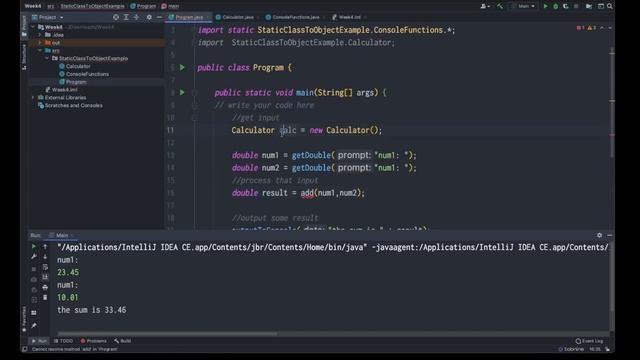Image resolution: width=640 pixels, height=360 pixels.
Task: Switch to the Program.java editor tab
Action: pos(189,17)
